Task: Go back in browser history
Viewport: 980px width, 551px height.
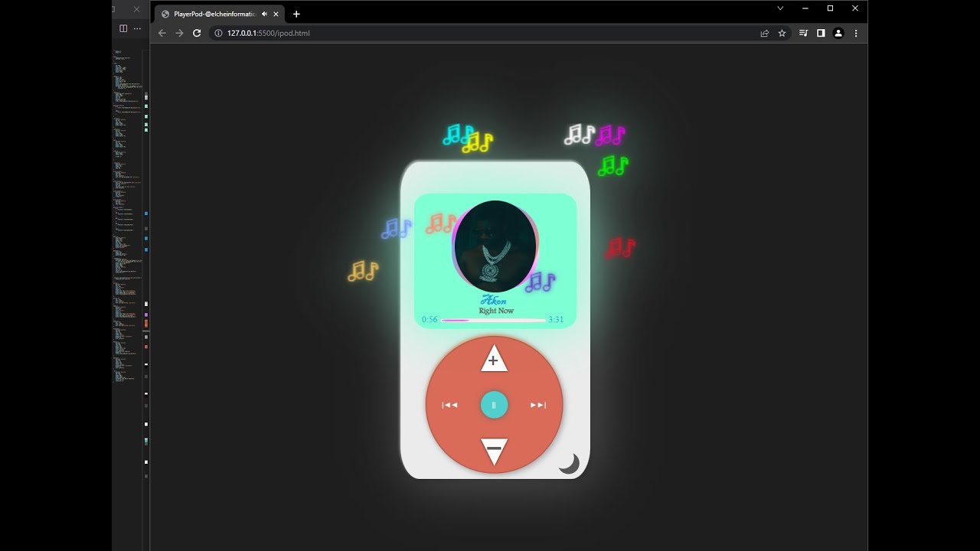Action: click(x=162, y=33)
